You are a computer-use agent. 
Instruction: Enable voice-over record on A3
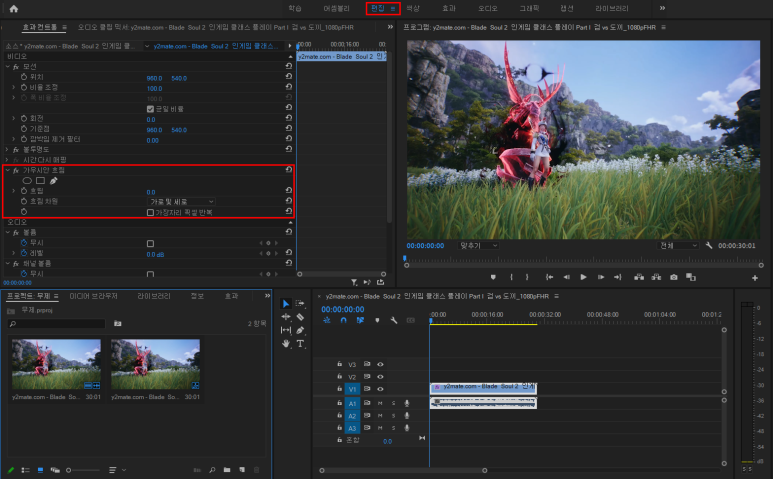(x=407, y=428)
